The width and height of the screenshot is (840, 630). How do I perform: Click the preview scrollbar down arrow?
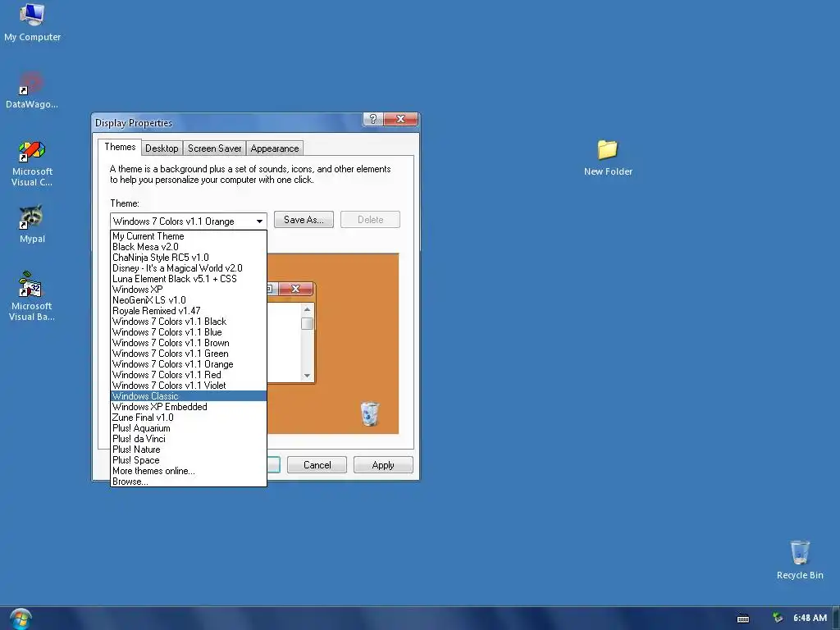(x=307, y=376)
